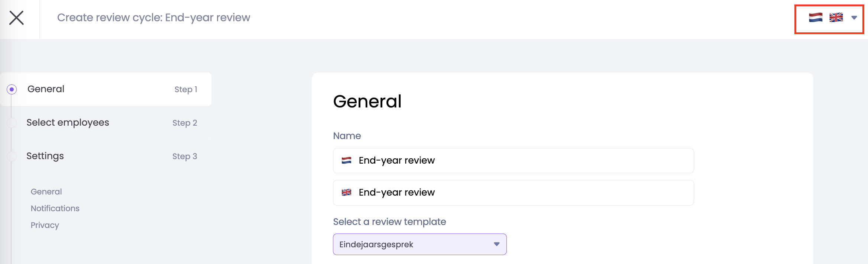Click the UK flag in language switcher
Viewport: 868px width, 264px height.
tap(836, 17)
